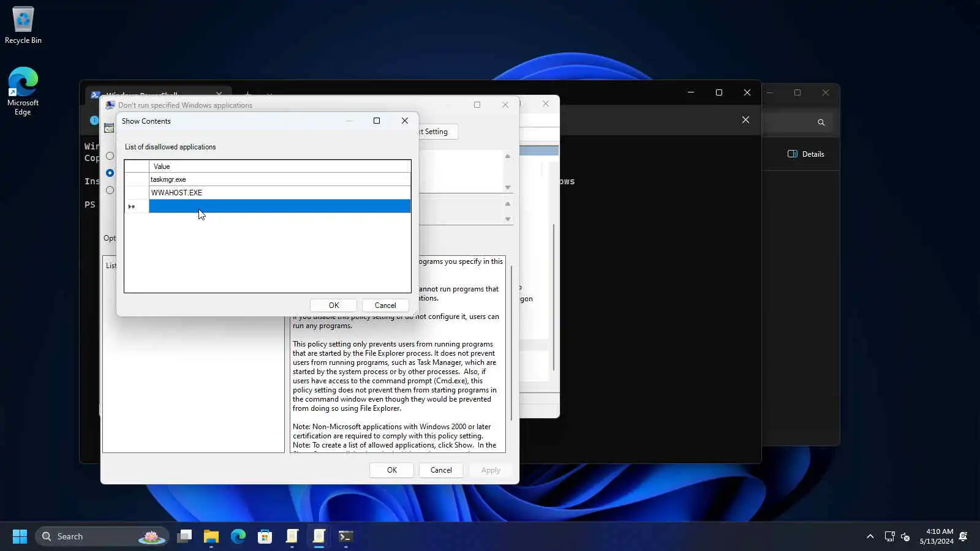Open Task View from the taskbar
This screenshot has width=980, height=551.
[184, 536]
